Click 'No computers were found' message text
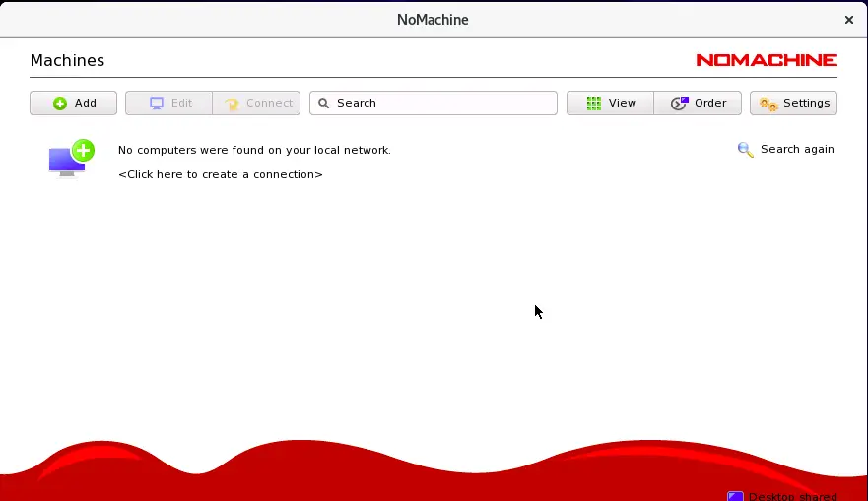Image resolution: width=868 pixels, height=501 pixels. coord(254,150)
